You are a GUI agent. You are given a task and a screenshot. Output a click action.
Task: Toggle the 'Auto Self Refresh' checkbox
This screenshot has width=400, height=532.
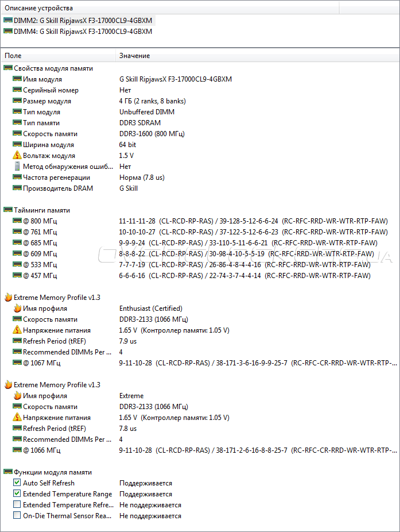[17, 482]
